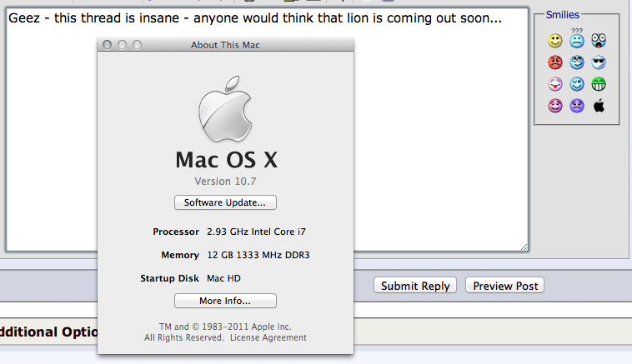
Task: Open the License Agreement link
Action: [x=268, y=337]
